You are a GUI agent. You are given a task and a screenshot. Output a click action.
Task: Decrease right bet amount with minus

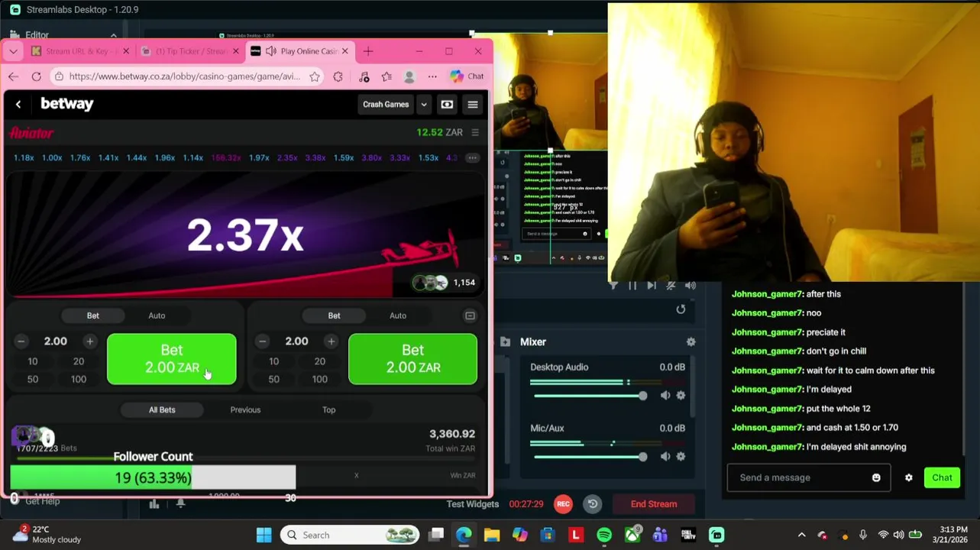(x=262, y=341)
